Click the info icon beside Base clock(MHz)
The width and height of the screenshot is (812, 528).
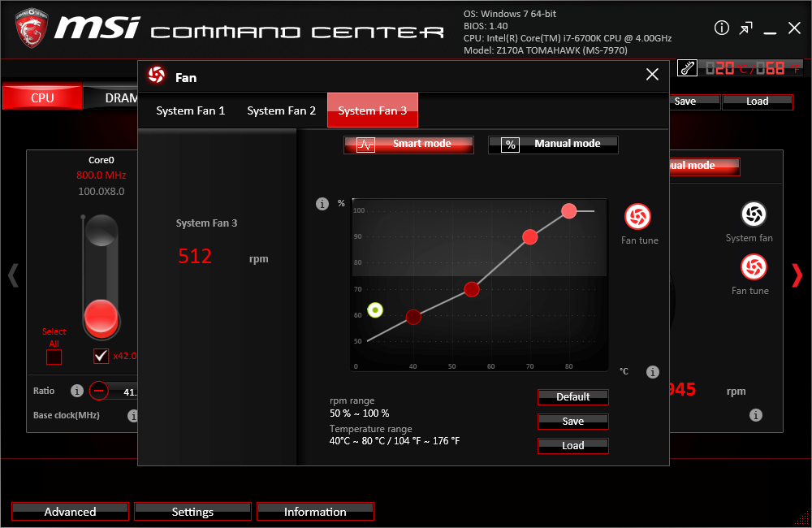click(132, 416)
